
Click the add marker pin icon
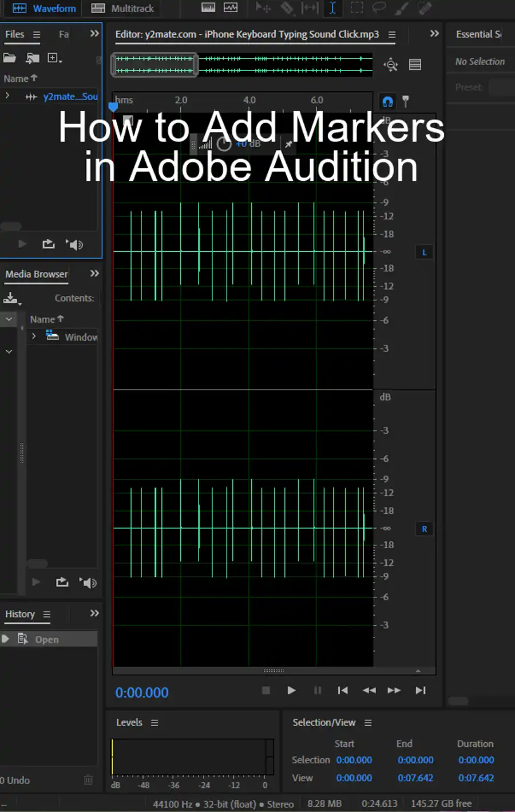[x=406, y=101]
